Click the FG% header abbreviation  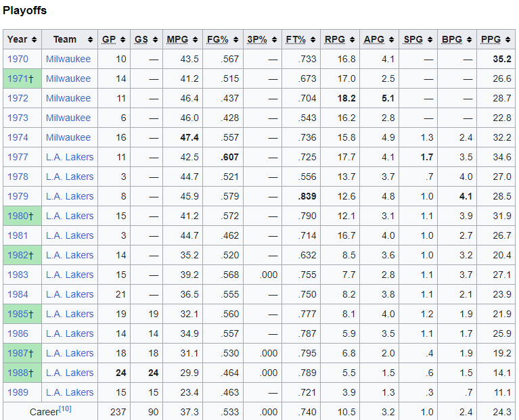[x=217, y=40]
